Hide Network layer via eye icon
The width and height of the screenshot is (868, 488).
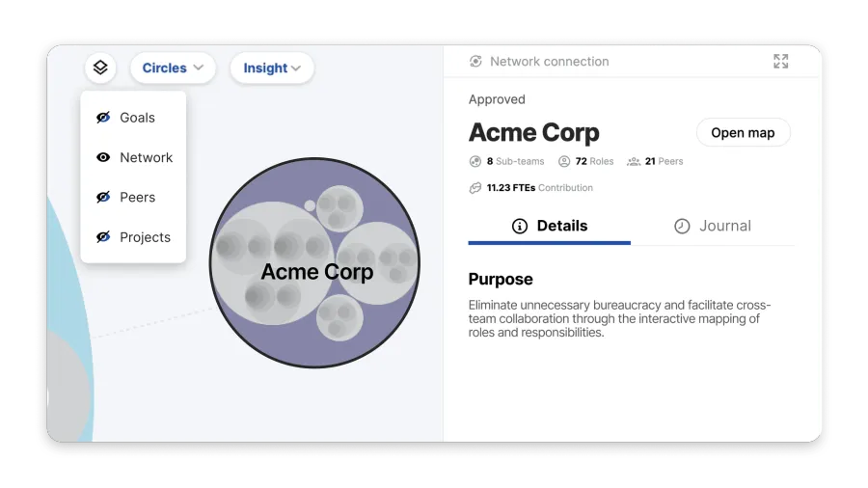coord(103,157)
